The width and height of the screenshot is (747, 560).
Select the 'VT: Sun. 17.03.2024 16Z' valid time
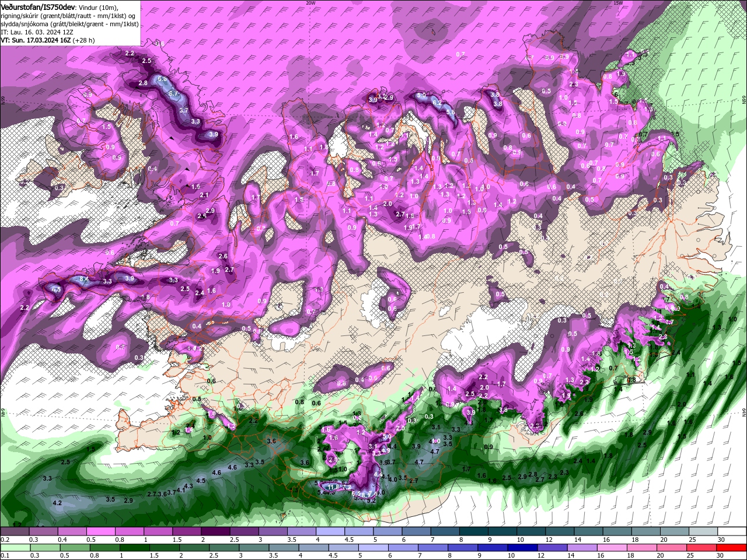click(36, 40)
